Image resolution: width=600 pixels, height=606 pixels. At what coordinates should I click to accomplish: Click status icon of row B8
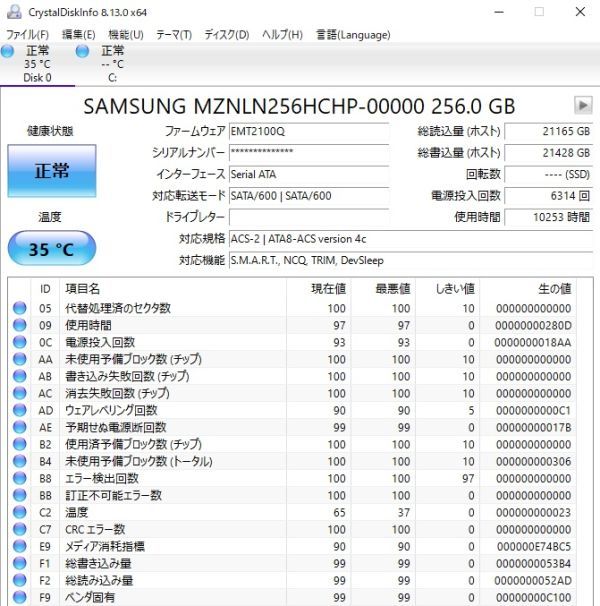[x=19, y=478]
